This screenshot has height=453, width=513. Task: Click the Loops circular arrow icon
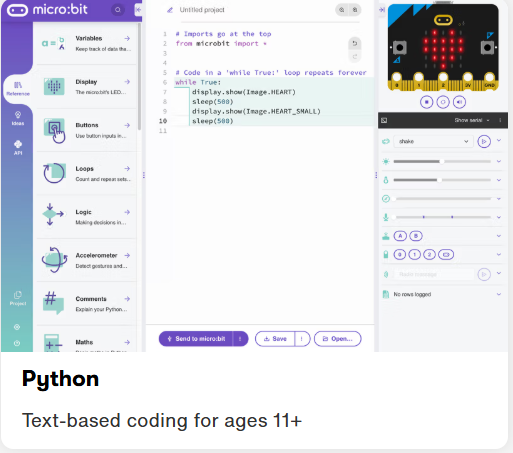[x=54, y=173]
